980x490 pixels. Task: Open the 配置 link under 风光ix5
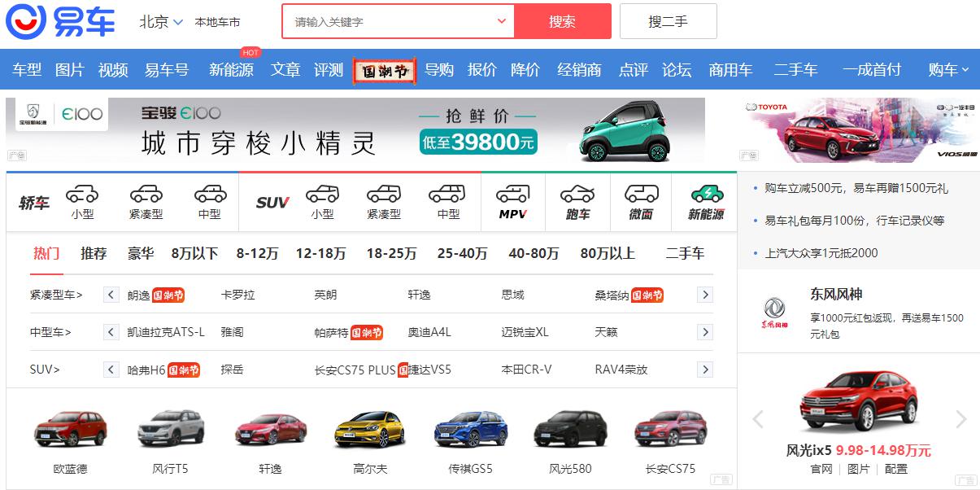(896, 469)
